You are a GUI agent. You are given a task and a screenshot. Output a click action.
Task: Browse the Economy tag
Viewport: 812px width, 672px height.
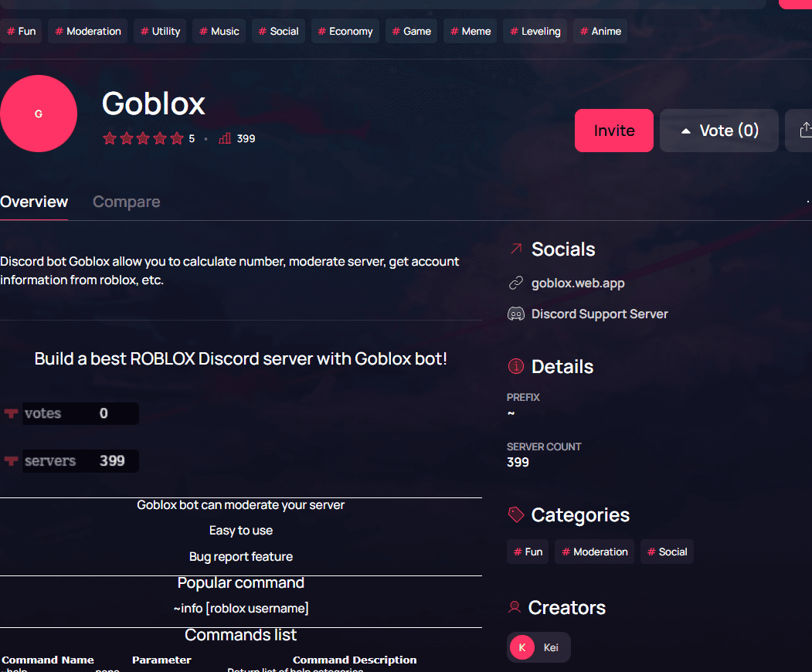click(345, 31)
